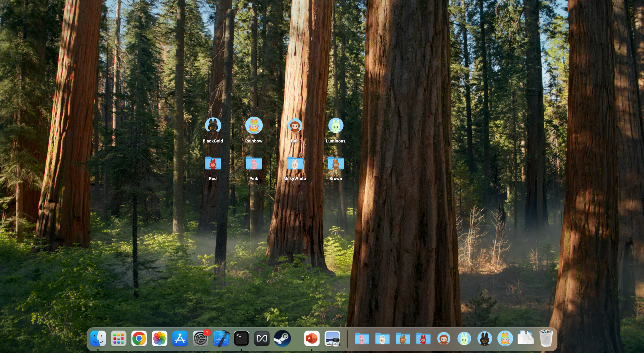Open the documents stack beside the Trash
Screen dimensions: 644x353
[526, 339]
